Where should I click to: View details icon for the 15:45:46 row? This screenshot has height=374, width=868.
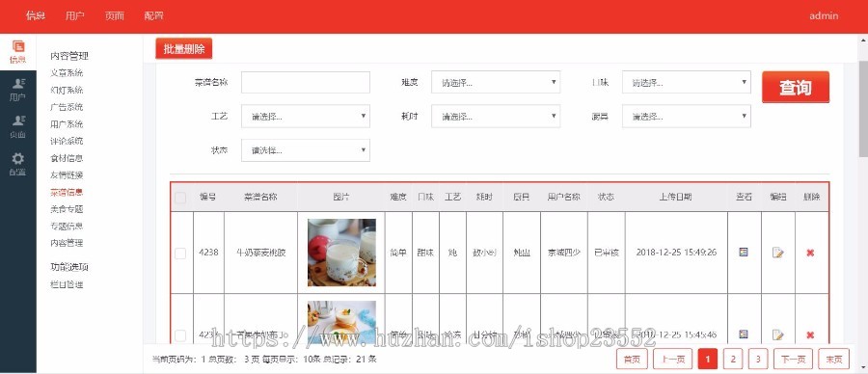(x=744, y=334)
